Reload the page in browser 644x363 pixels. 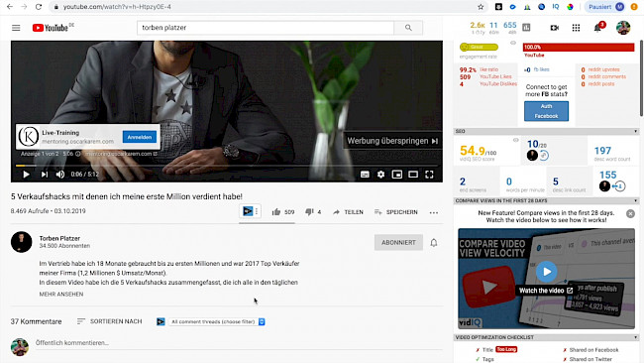pos(39,7)
